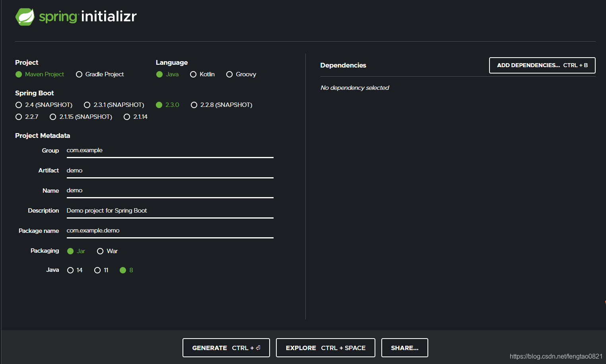Click the Generate button
The image size is (606, 364).
click(x=226, y=348)
